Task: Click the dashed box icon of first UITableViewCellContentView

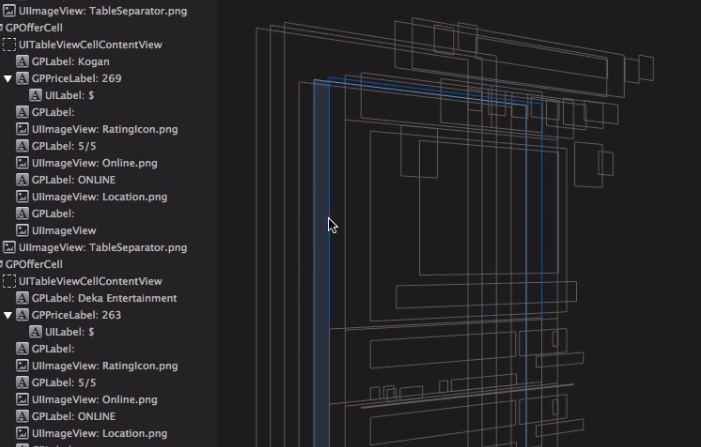Action: 9,45
